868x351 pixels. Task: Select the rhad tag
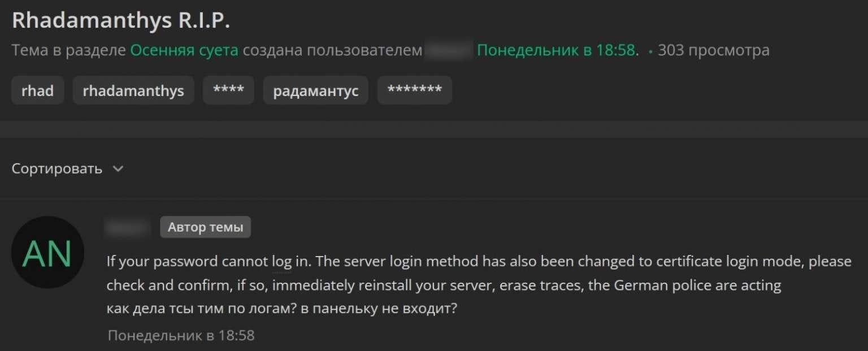pos(37,90)
